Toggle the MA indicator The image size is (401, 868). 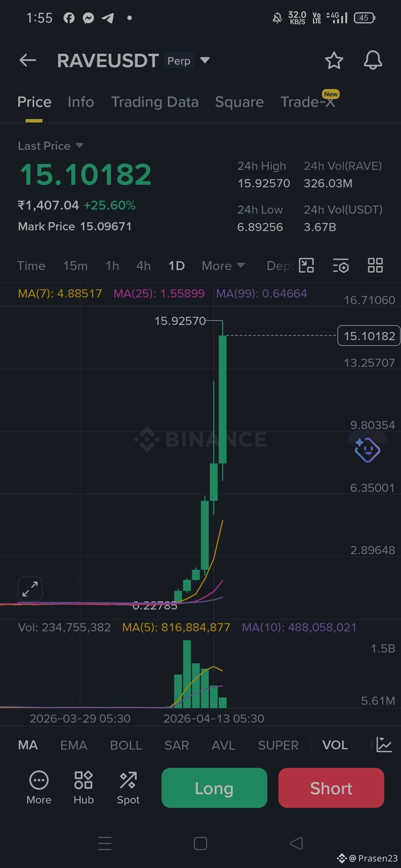click(x=28, y=745)
